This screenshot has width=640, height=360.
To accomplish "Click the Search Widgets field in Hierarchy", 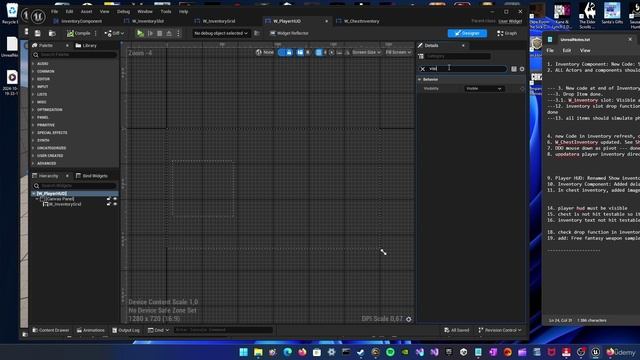I will (x=75, y=186).
